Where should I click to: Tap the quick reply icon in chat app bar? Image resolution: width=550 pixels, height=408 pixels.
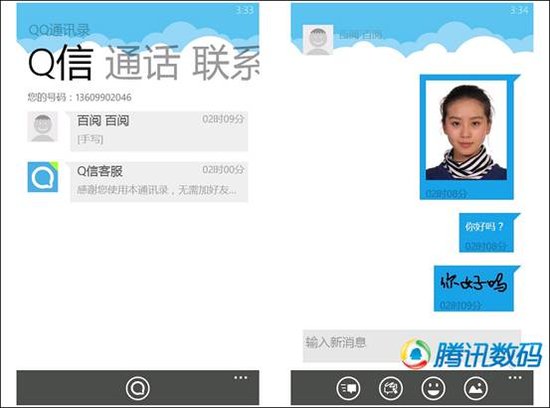(x=348, y=389)
